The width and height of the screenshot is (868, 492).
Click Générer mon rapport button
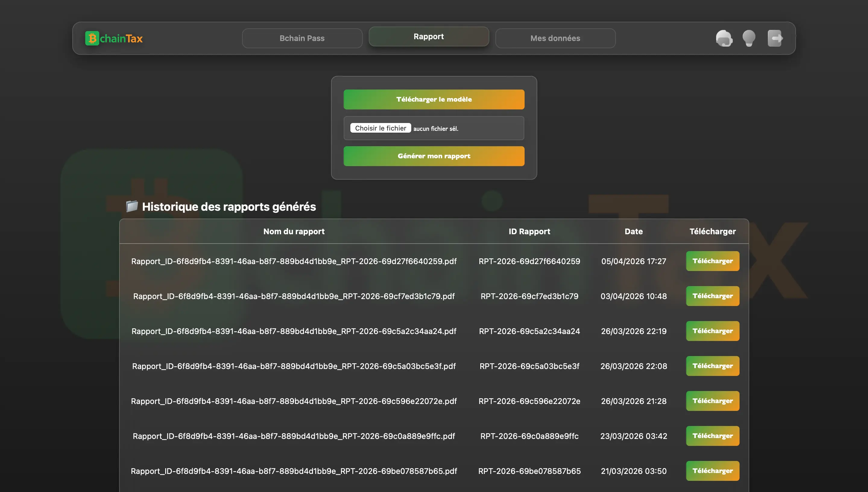tap(434, 156)
